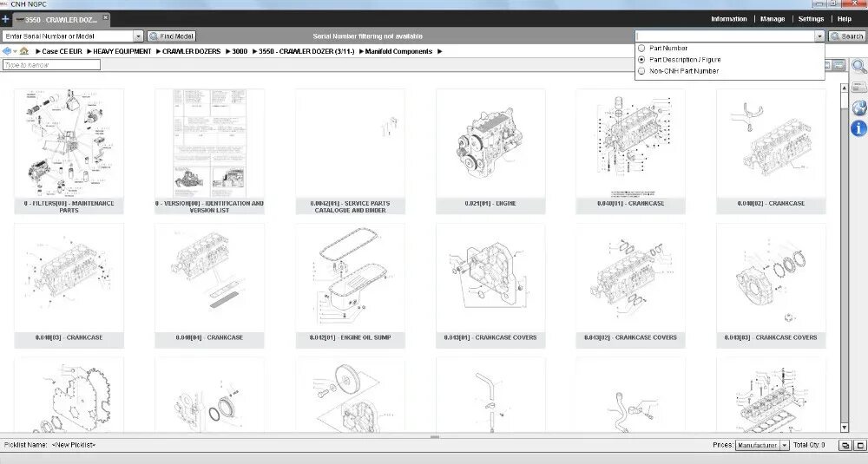Open the Help menu
The width and height of the screenshot is (868, 464).
[845, 19]
